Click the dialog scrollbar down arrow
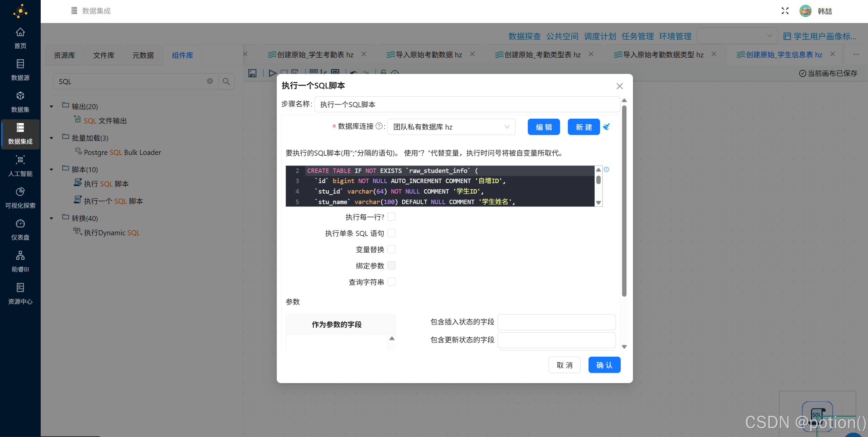 [x=624, y=346]
